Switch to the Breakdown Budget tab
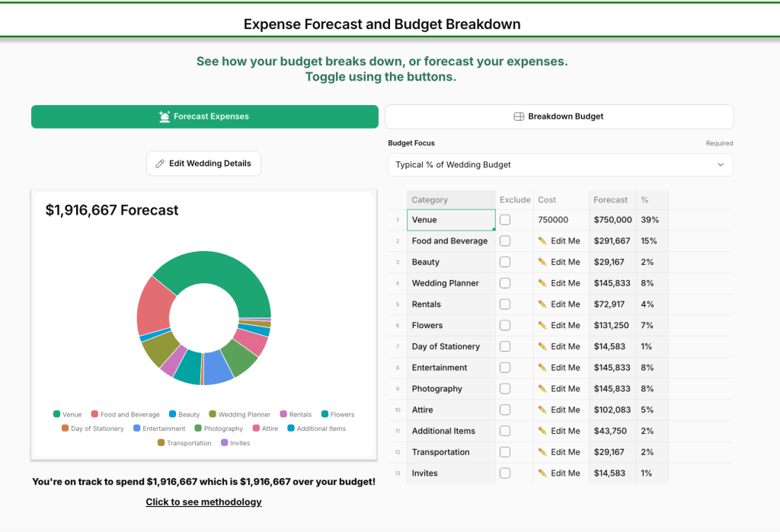 pyautogui.click(x=559, y=116)
